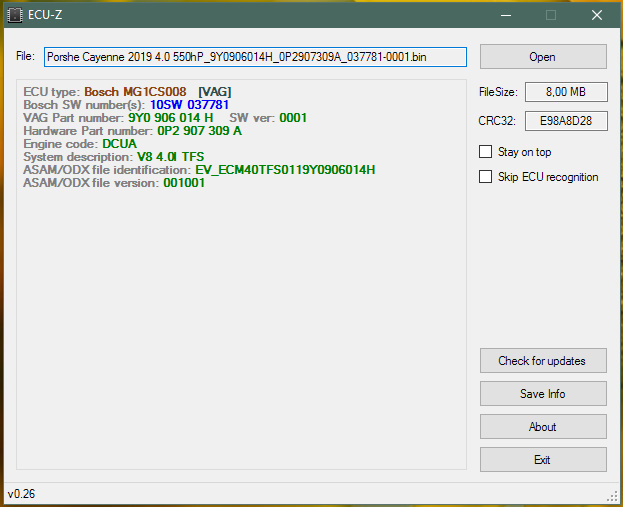Image resolution: width=623 pixels, height=507 pixels.
Task: Click the Bosch SW number 10SW 037781
Action: click(190, 105)
